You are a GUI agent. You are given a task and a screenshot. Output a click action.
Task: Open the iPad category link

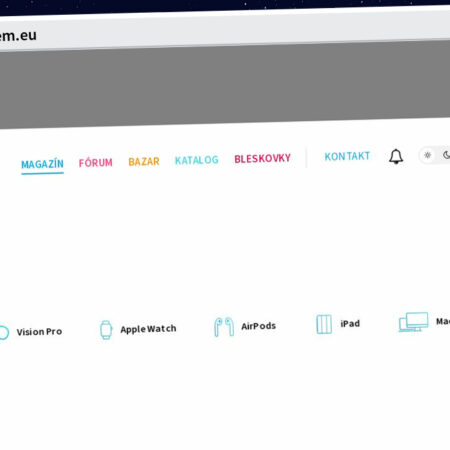(350, 323)
